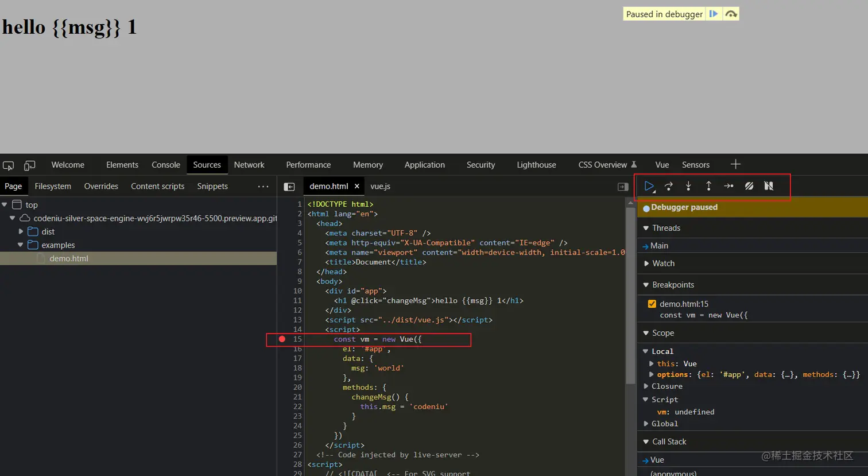Select the Overrides navigator tab
The height and width of the screenshot is (476, 868).
click(x=101, y=186)
